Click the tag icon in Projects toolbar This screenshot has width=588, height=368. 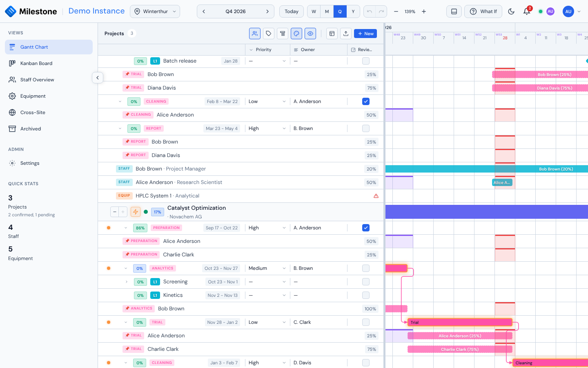269,34
